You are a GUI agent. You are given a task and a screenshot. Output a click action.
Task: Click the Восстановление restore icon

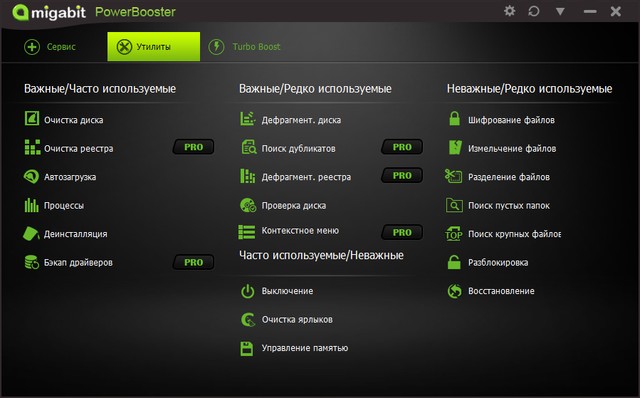tap(454, 291)
